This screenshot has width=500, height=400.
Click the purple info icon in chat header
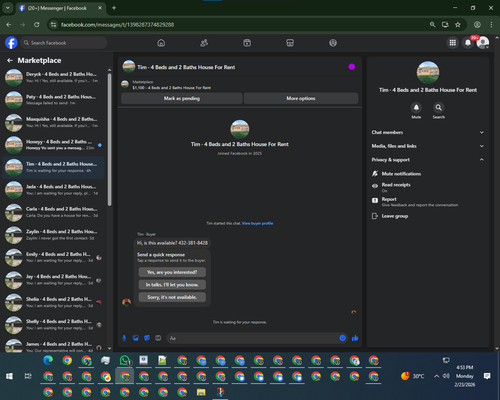(352, 67)
